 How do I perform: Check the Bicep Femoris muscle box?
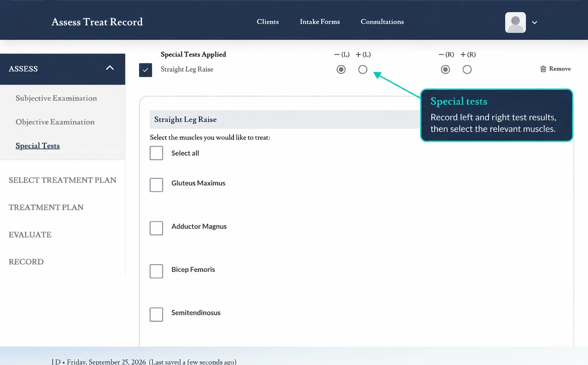click(156, 271)
